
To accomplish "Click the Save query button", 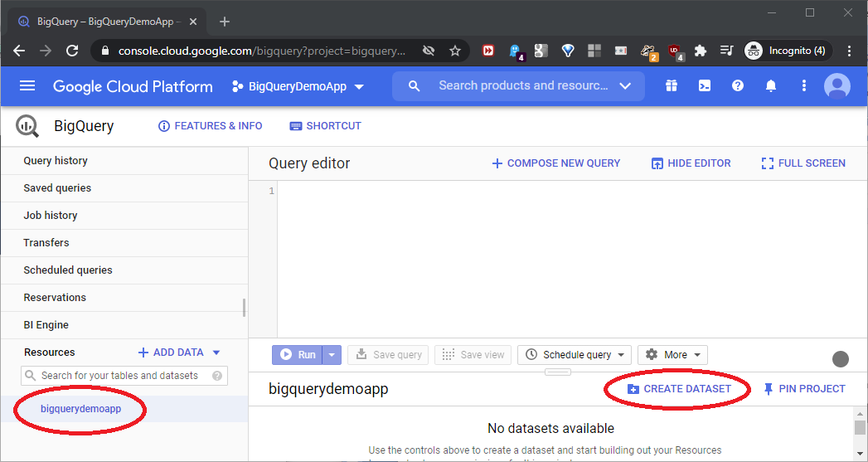I will [x=388, y=355].
